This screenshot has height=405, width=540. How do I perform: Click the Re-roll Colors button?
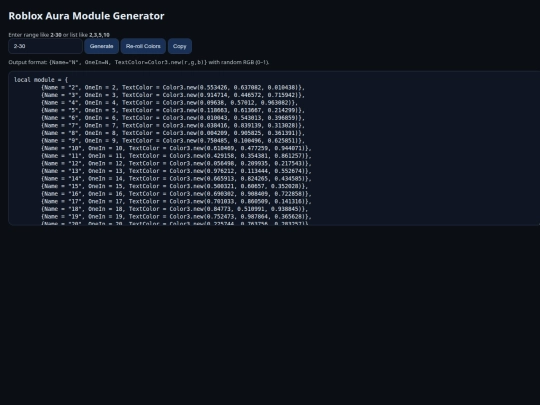click(143, 46)
